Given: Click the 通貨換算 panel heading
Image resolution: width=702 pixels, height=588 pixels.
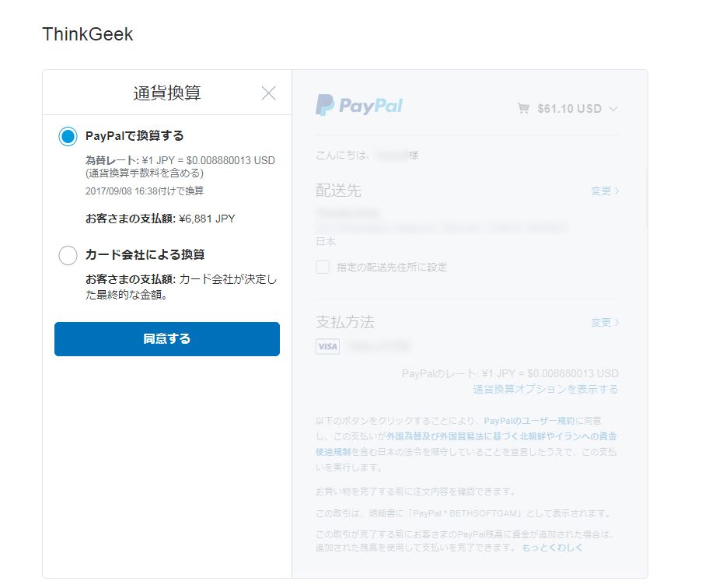Looking at the screenshot, I should (167, 93).
